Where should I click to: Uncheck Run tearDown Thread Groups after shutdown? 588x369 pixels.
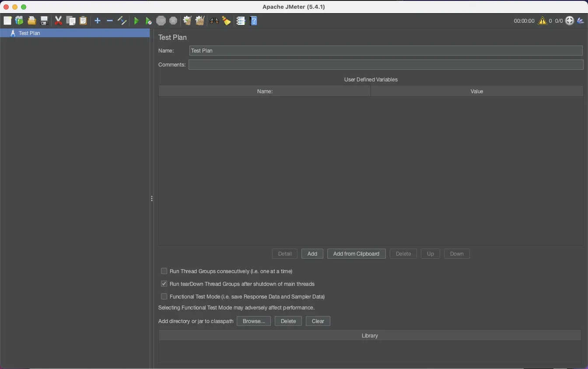pyautogui.click(x=164, y=284)
